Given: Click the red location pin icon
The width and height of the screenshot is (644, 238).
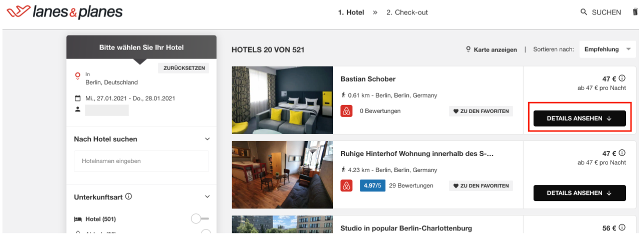Looking at the screenshot, I should point(77,76).
